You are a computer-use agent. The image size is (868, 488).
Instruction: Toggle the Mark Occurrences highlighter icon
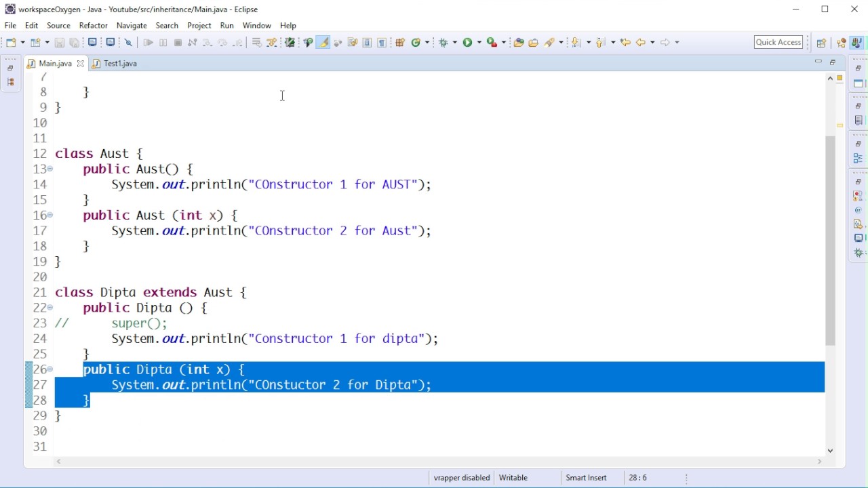(x=323, y=42)
